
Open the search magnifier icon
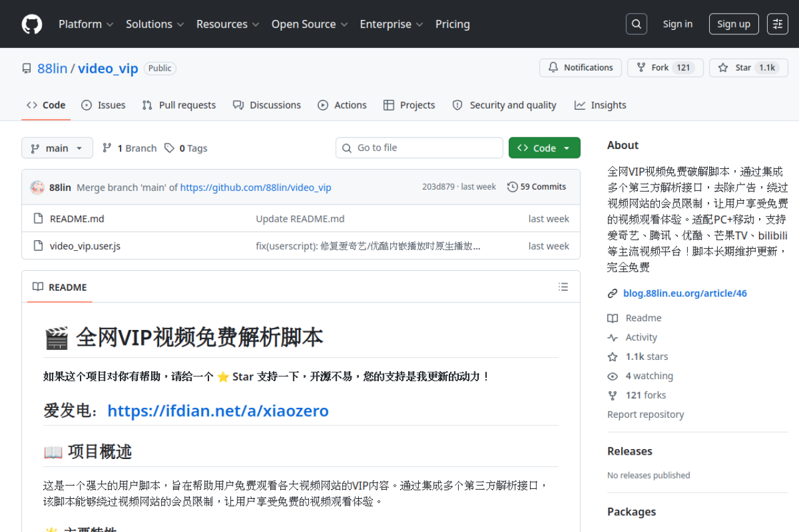(636, 24)
